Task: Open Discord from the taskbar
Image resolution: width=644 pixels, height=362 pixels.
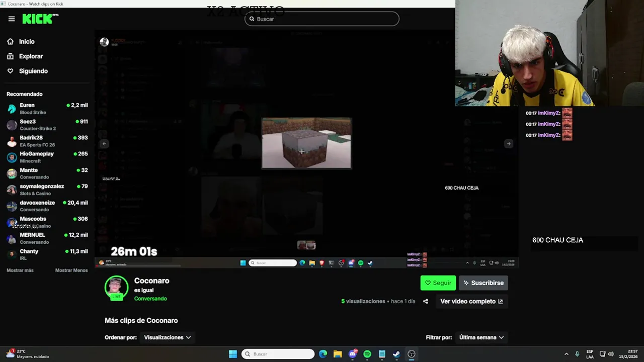Action: coord(353,354)
